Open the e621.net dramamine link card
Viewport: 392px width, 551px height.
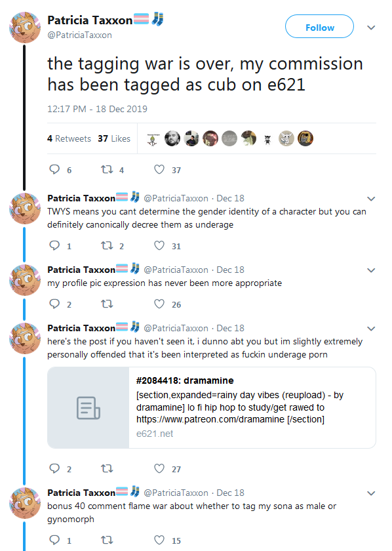point(212,407)
